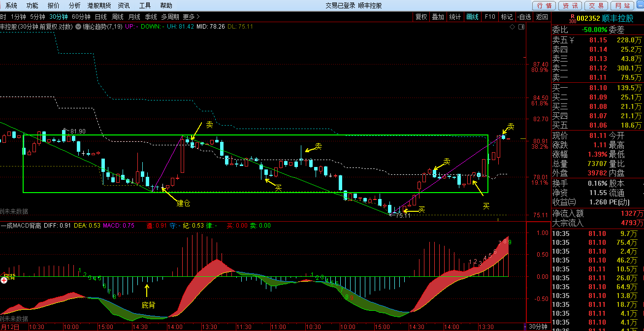The height and width of the screenshot is (331, 644).
Task: Open F10 company information
Action: pyautogui.click(x=490, y=16)
